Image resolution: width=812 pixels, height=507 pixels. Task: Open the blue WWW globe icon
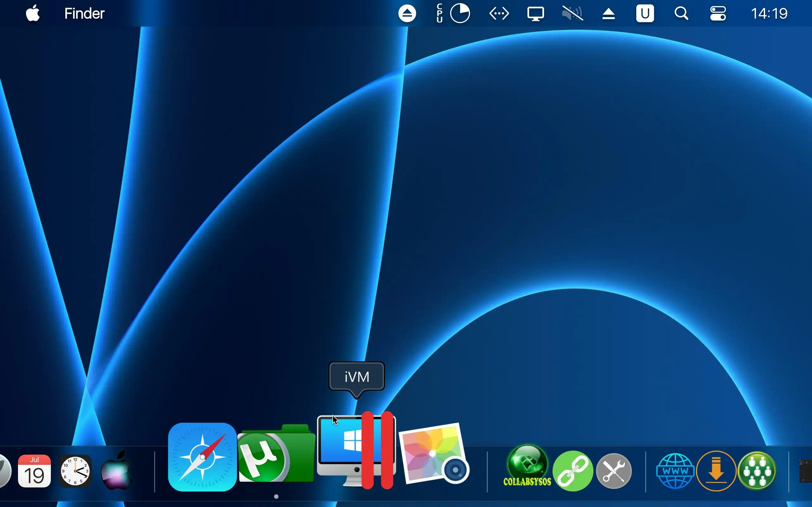[675, 471]
